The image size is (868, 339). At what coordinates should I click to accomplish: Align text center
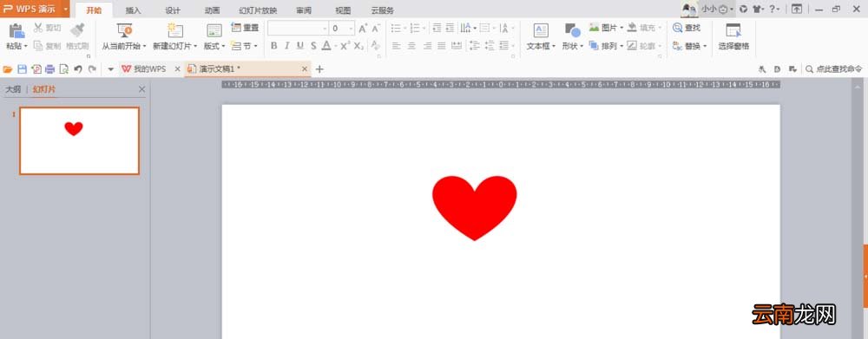pyautogui.click(x=411, y=46)
